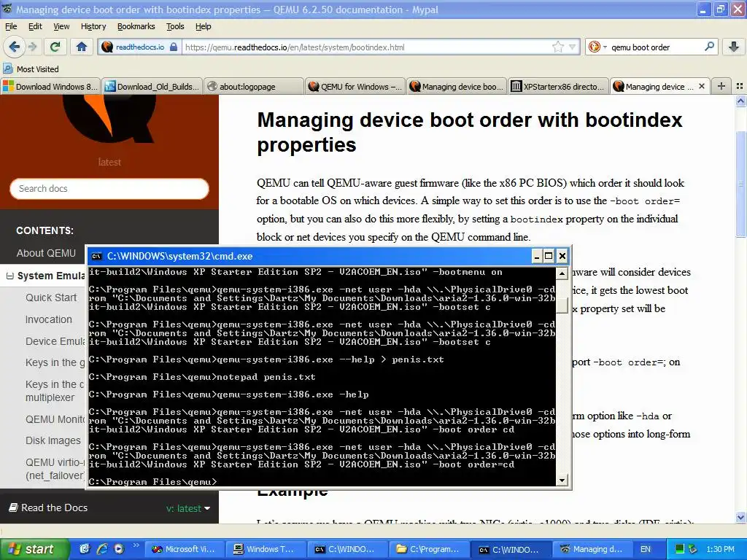
Task: Switch to about:logopage tab
Action: click(254, 86)
